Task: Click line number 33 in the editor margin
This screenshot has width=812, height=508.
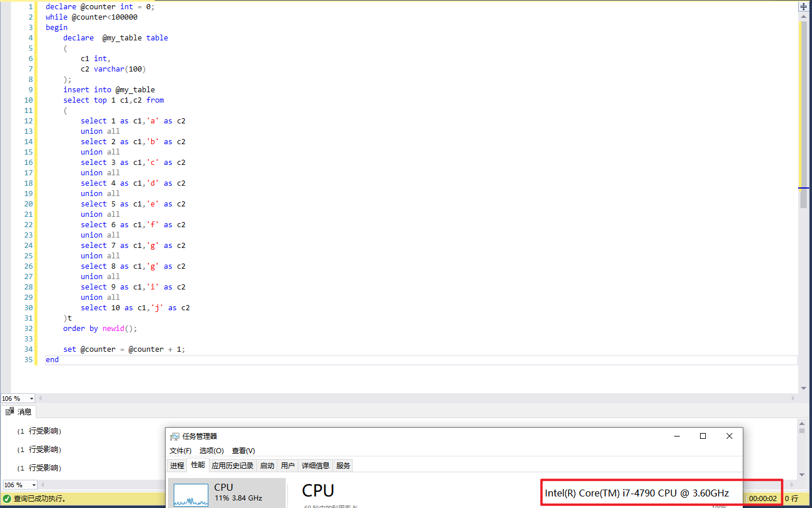Action: click(x=28, y=339)
